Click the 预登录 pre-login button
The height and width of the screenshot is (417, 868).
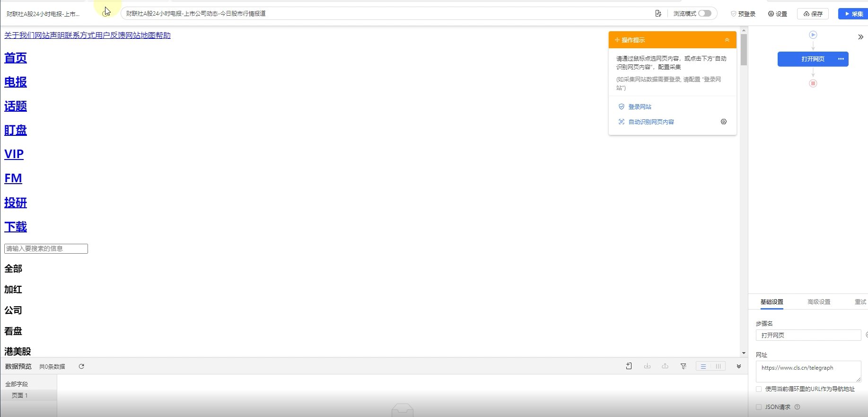743,14
